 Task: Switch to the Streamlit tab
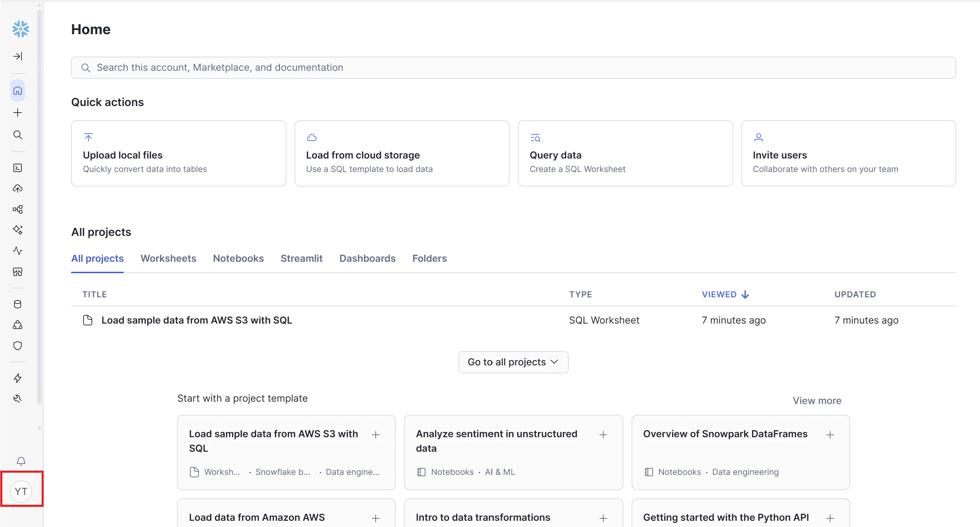coord(301,258)
